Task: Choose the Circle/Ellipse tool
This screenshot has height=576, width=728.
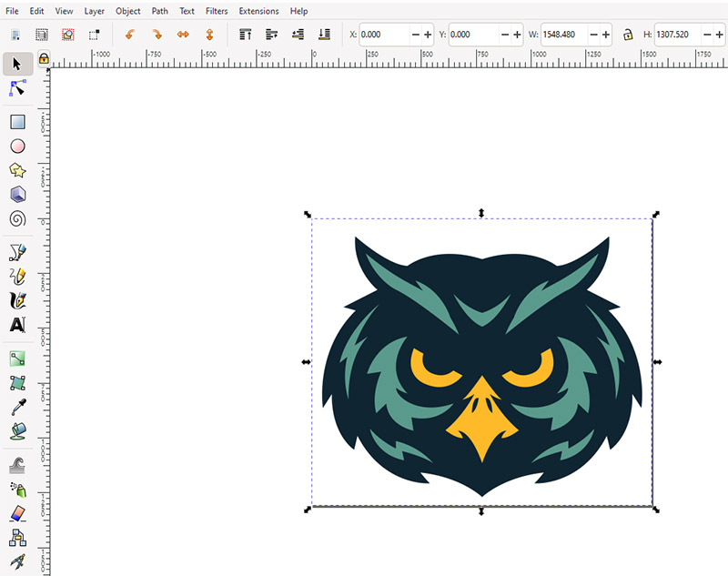Action: (17, 147)
